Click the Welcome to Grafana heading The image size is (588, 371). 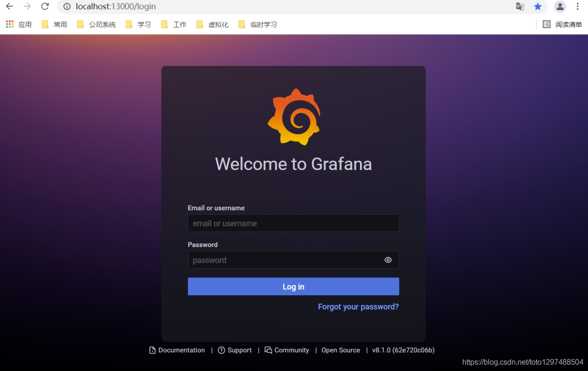tap(294, 164)
